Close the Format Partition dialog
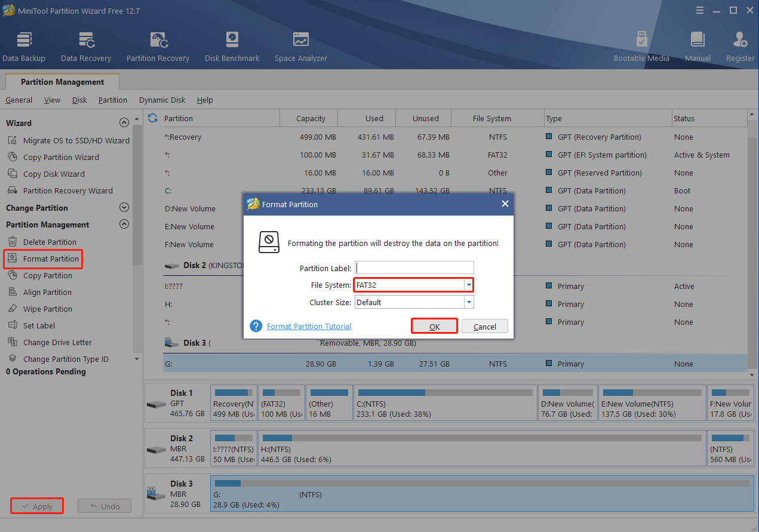 pos(505,204)
